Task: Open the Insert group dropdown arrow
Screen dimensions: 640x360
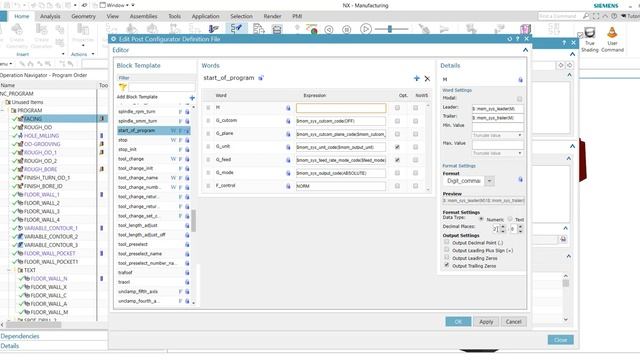Action: [x=63, y=54]
